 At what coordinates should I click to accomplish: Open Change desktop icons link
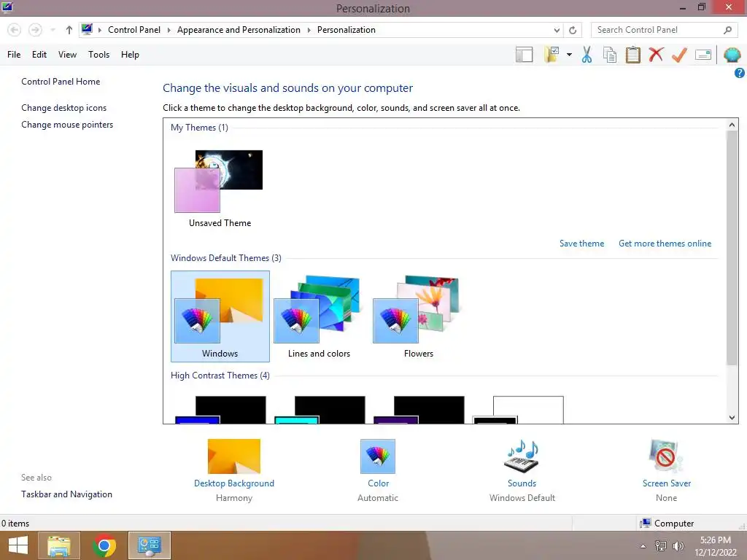(64, 108)
